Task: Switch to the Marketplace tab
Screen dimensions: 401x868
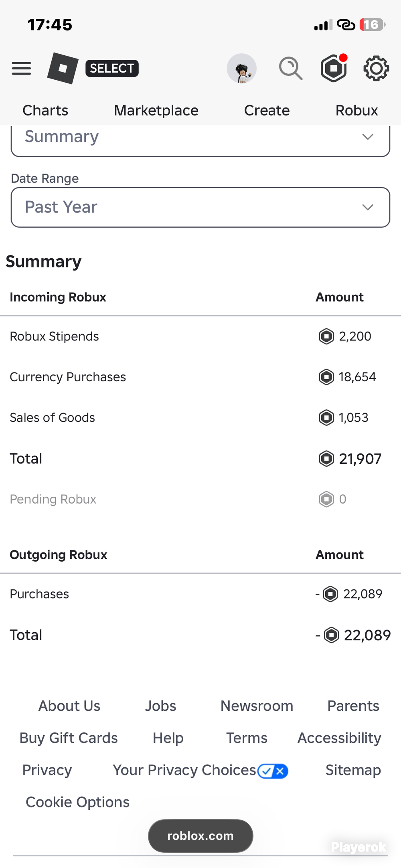Action: 156,110
